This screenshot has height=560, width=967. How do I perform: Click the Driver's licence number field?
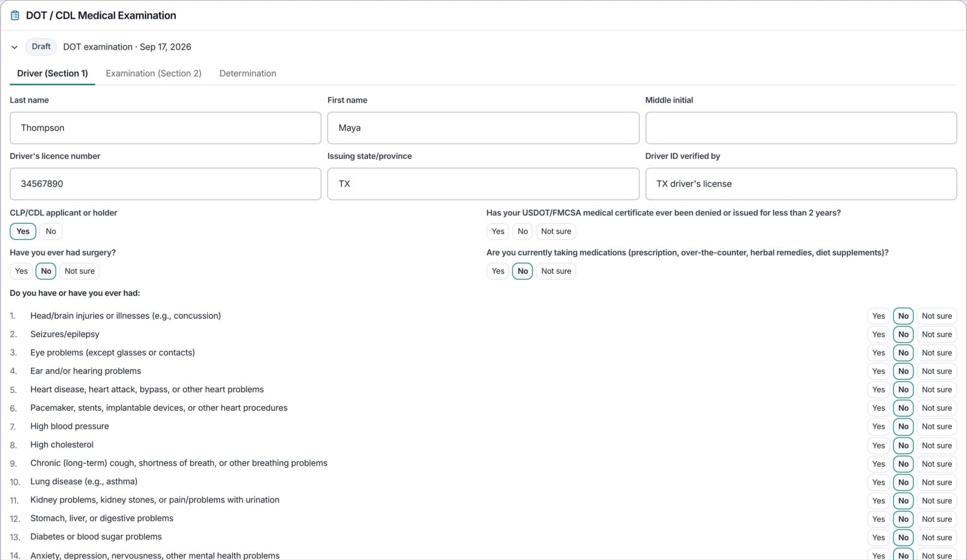tap(166, 184)
